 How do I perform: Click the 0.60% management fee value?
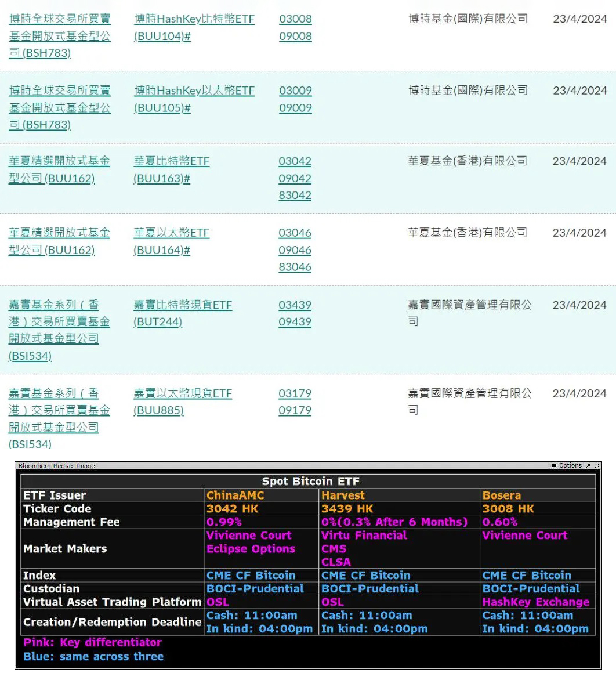pyautogui.click(x=500, y=522)
